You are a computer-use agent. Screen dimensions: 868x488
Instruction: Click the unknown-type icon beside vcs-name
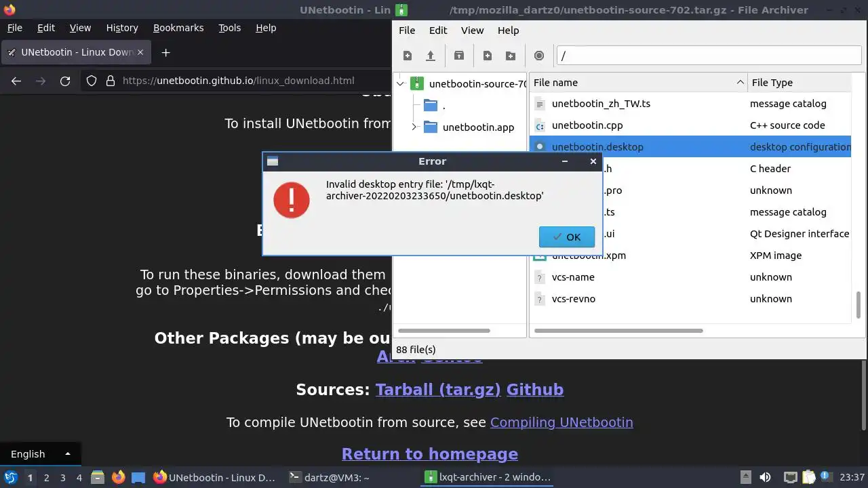pyautogui.click(x=540, y=277)
